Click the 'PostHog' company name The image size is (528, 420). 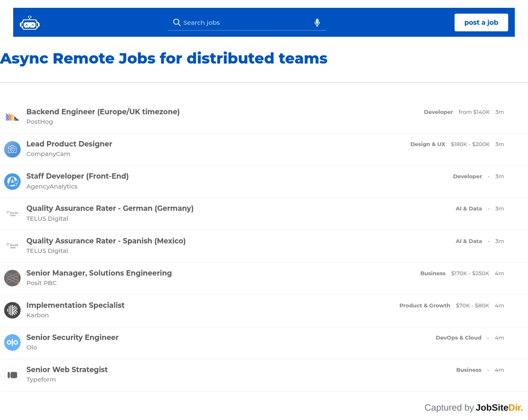coord(40,122)
